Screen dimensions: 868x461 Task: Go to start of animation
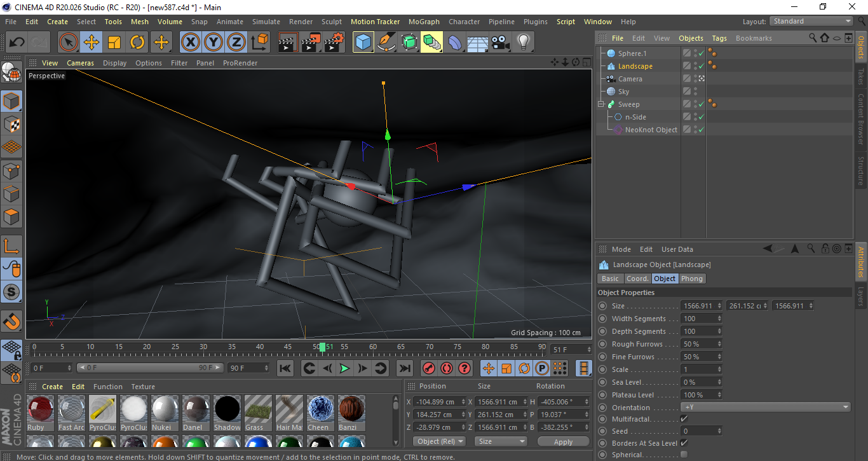(285, 368)
